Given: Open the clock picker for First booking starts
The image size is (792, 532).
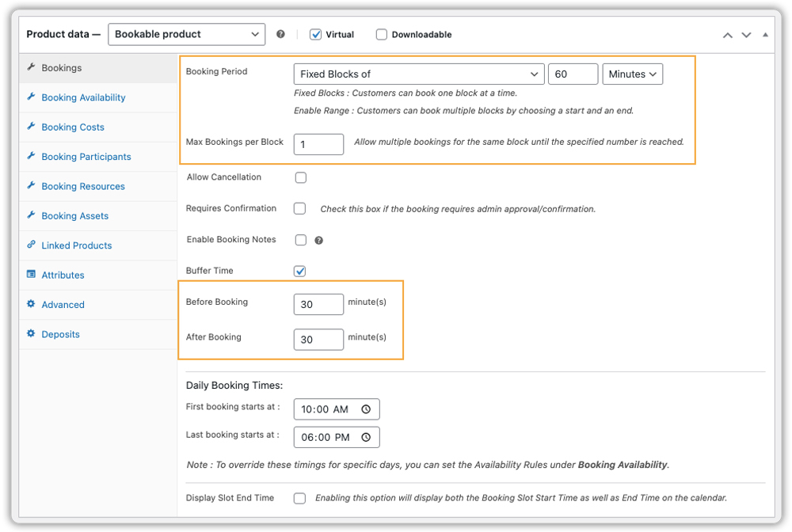Looking at the screenshot, I should click(x=365, y=408).
